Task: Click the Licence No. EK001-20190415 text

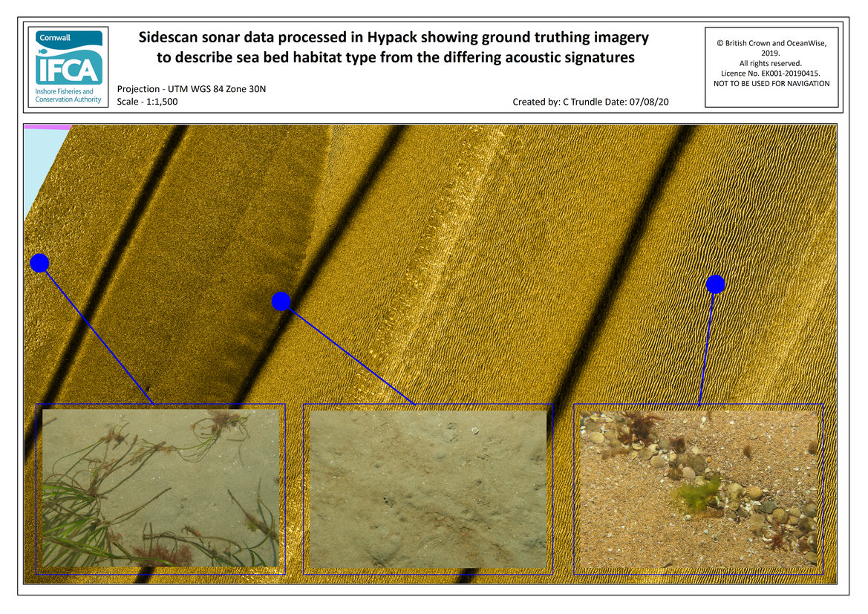Action: (x=771, y=74)
